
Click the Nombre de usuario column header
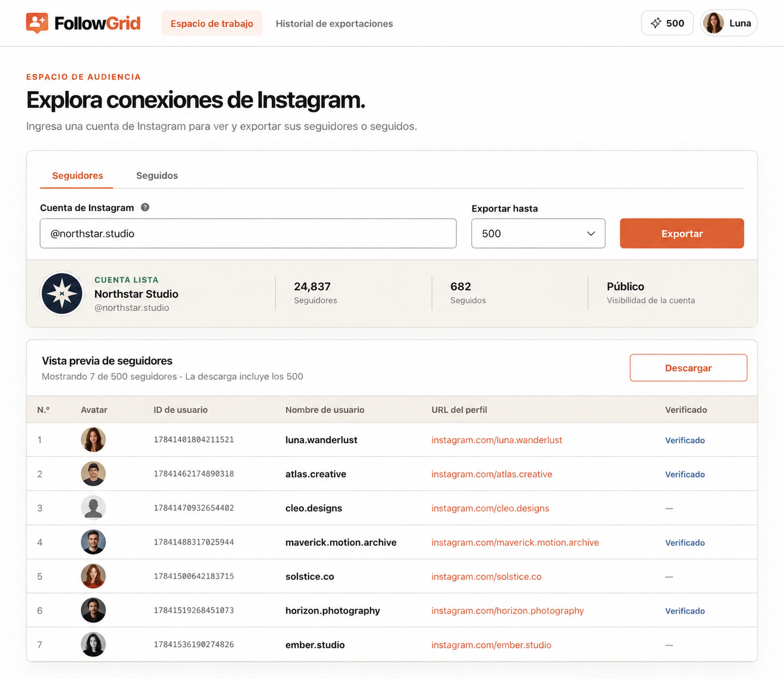coord(325,410)
